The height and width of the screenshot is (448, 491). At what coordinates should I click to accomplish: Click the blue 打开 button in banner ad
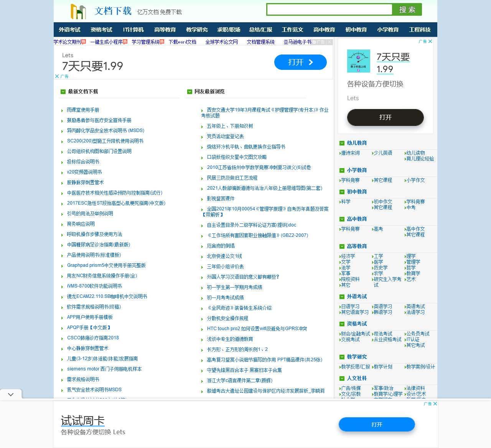coord(300,62)
